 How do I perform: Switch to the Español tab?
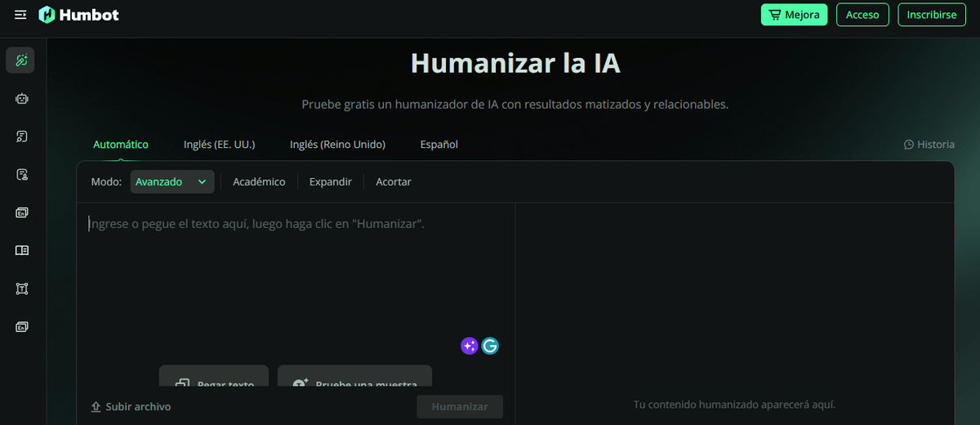pyautogui.click(x=439, y=144)
